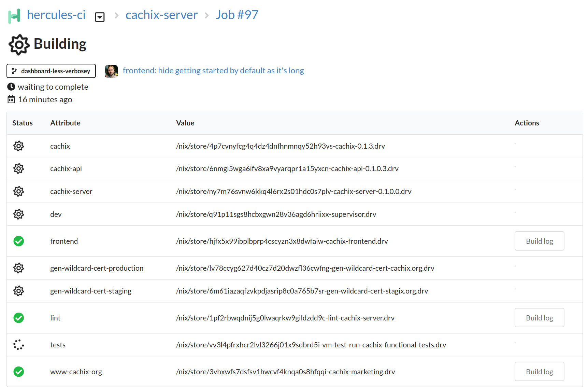Click the large Building gear icon
588x390 pixels.
[19, 45]
